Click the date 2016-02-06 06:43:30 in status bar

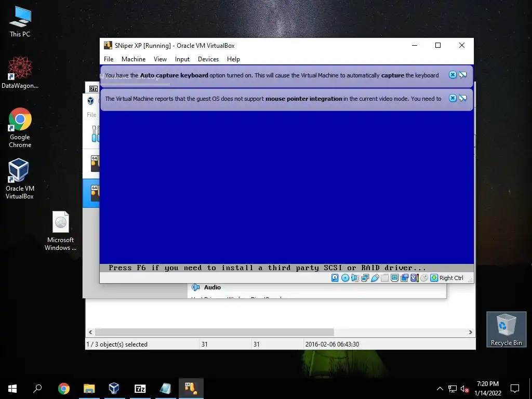point(332,344)
